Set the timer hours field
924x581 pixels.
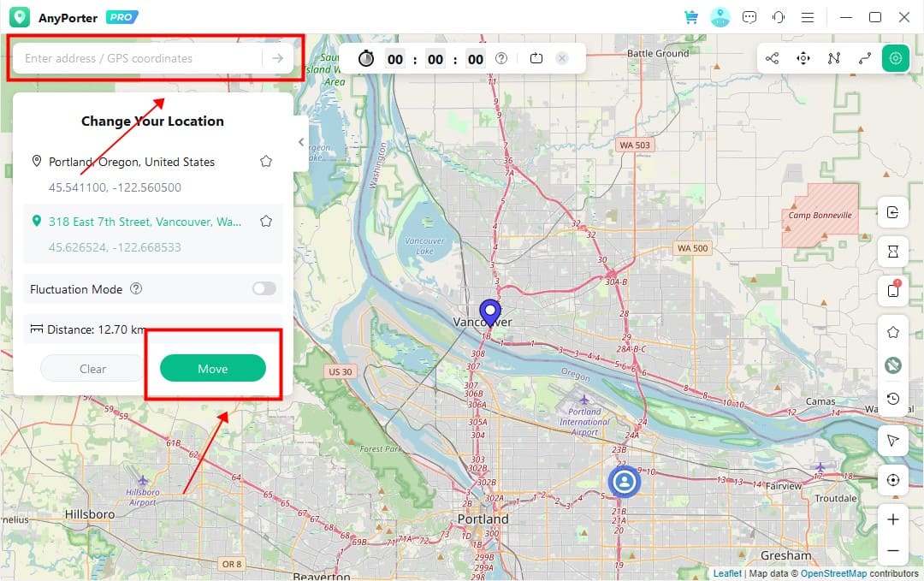[x=395, y=59]
